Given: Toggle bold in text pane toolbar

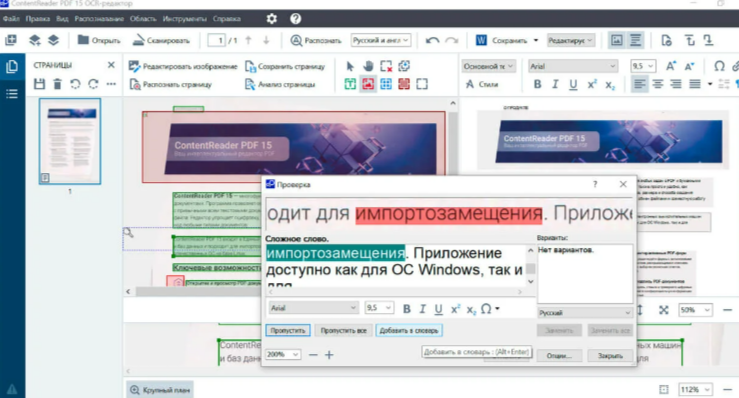Looking at the screenshot, I should [537, 84].
